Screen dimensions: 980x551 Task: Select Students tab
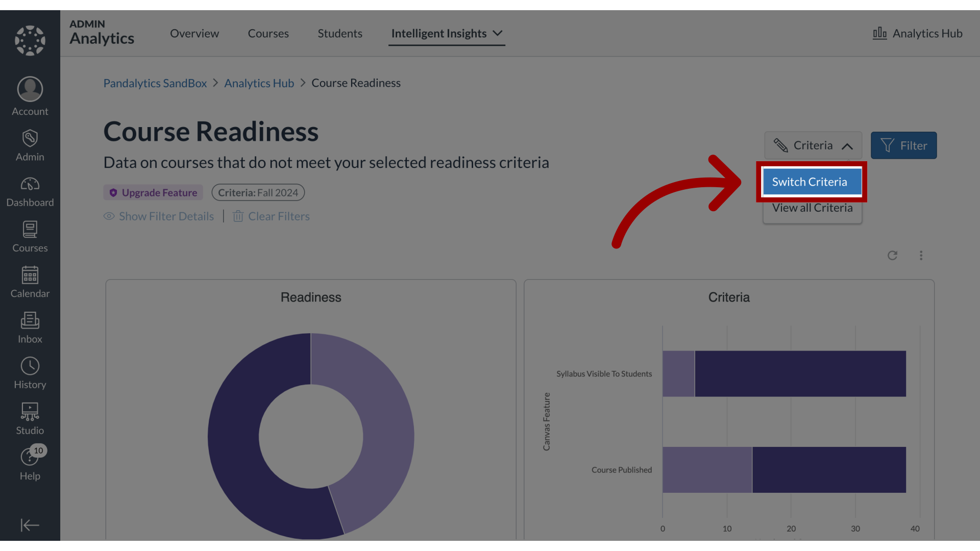click(340, 32)
